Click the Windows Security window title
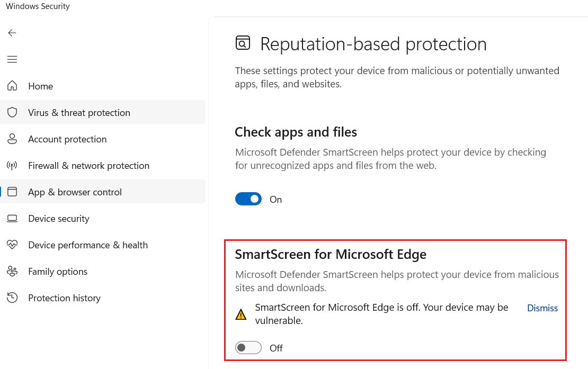The height and width of the screenshot is (369, 588). 38,6
